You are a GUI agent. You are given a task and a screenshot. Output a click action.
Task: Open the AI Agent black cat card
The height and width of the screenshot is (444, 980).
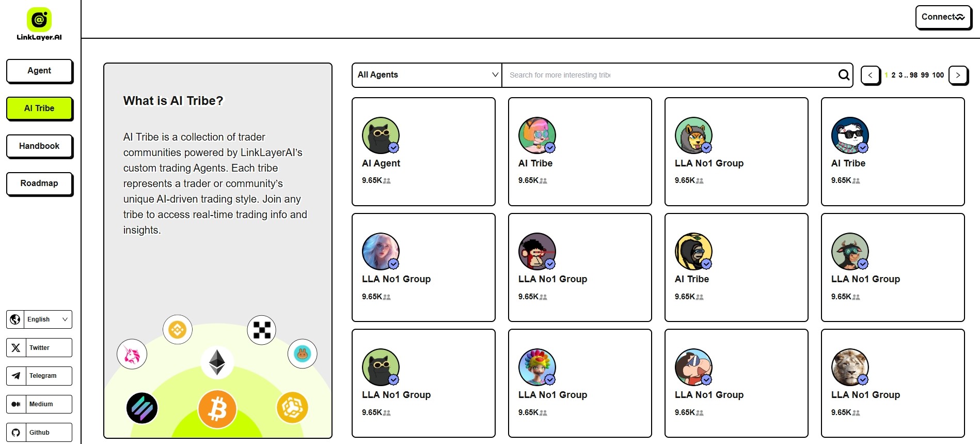click(x=423, y=152)
